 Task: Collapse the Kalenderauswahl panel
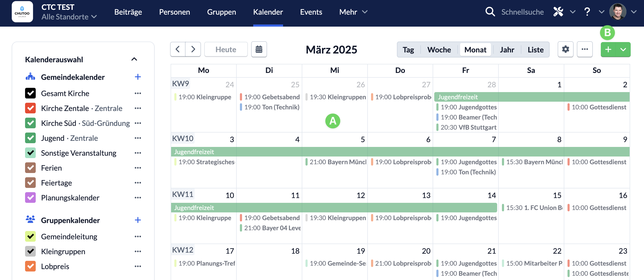pyautogui.click(x=134, y=59)
